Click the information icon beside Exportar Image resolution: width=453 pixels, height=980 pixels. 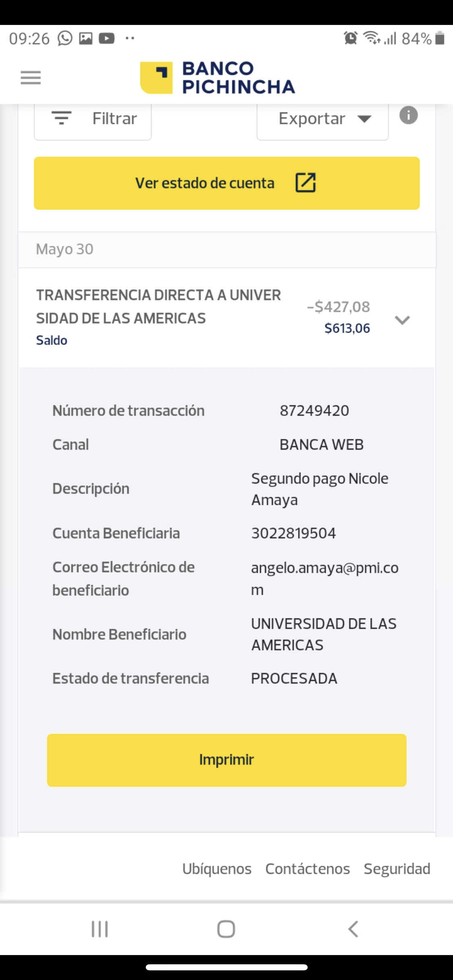408,115
